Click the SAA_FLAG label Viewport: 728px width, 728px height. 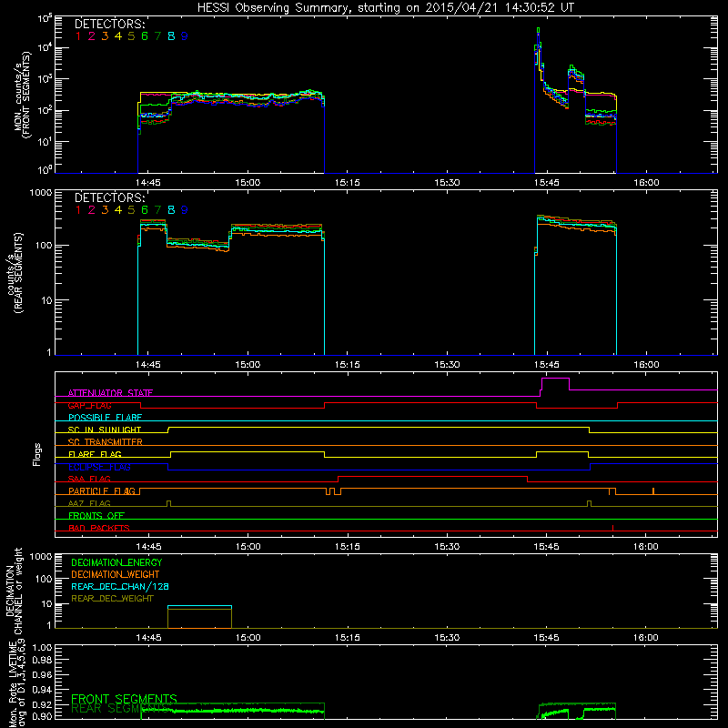[89, 479]
